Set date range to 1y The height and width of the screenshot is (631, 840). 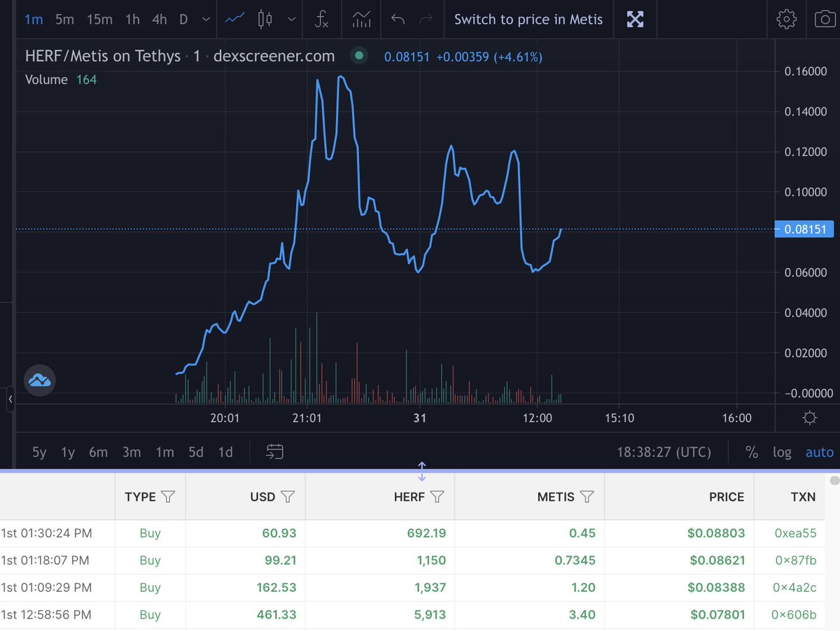click(x=68, y=452)
